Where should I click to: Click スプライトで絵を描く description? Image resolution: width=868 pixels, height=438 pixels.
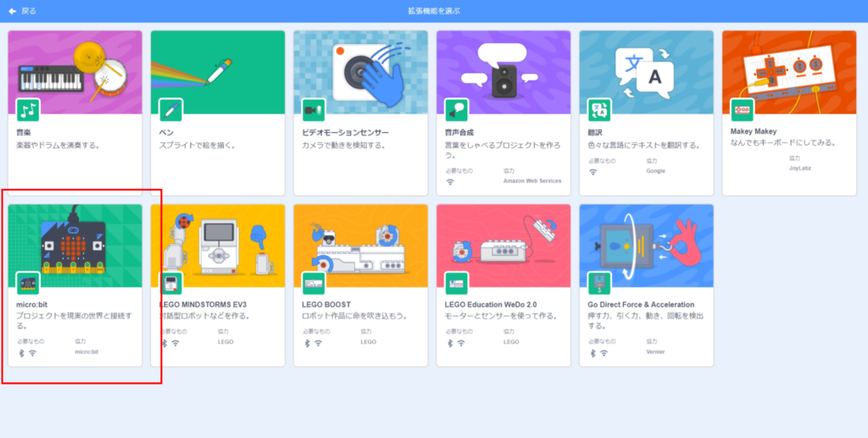tap(198, 146)
